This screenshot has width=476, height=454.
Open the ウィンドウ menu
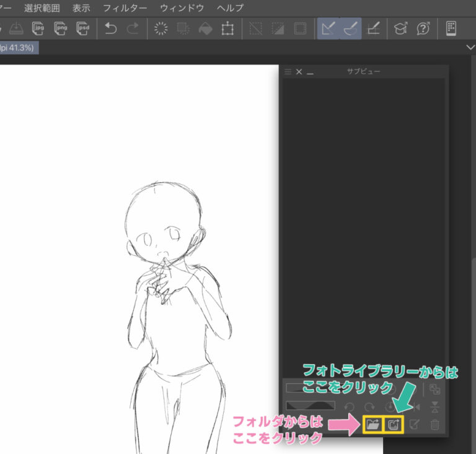point(182,8)
